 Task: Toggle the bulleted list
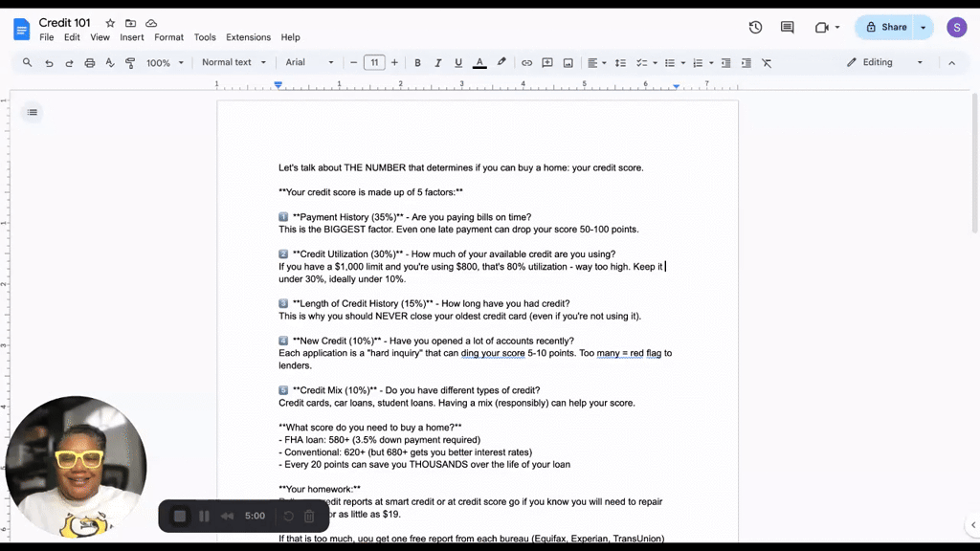[670, 63]
